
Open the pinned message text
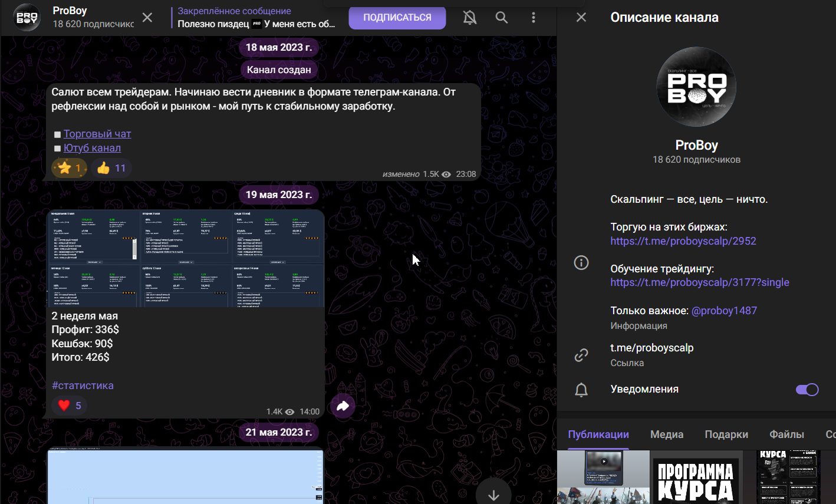[x=256, y=24]
